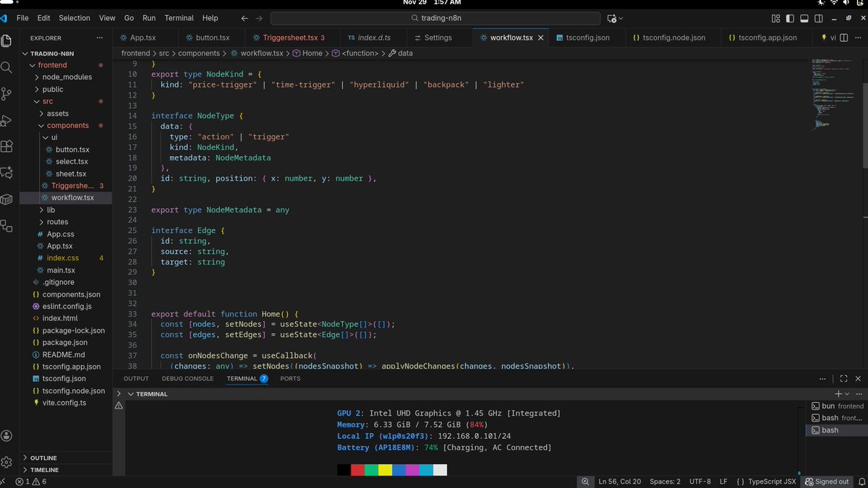Expand the lib folder
This screenshot has width=868, height=488.
click(41, 210)
